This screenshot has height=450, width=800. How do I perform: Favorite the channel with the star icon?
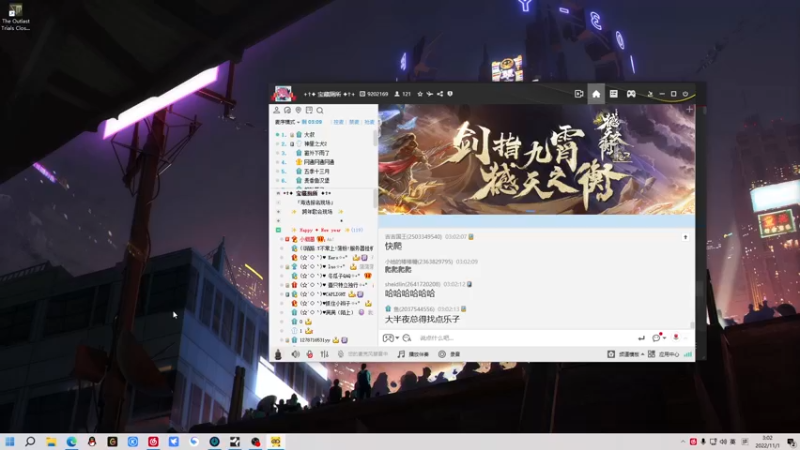coord(420,94)
